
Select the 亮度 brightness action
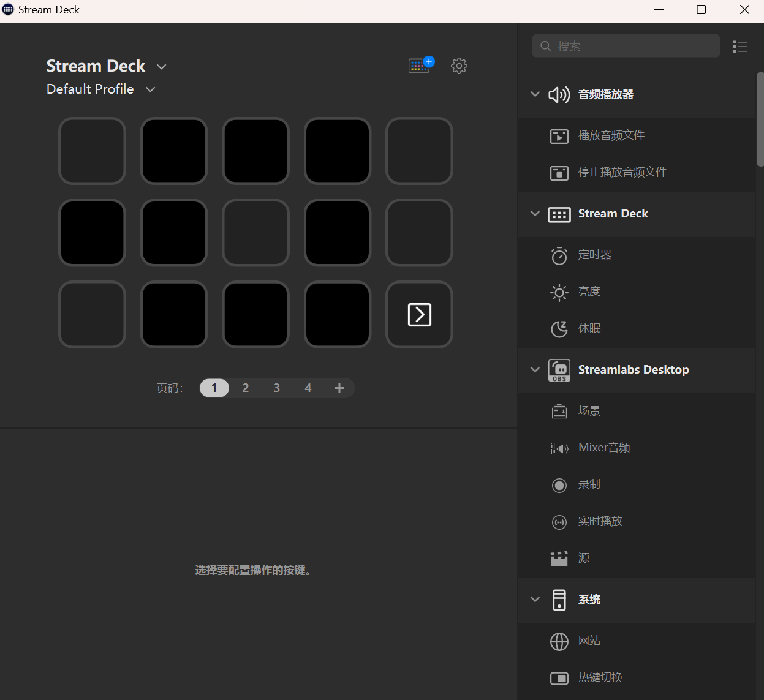click(589, 292)
